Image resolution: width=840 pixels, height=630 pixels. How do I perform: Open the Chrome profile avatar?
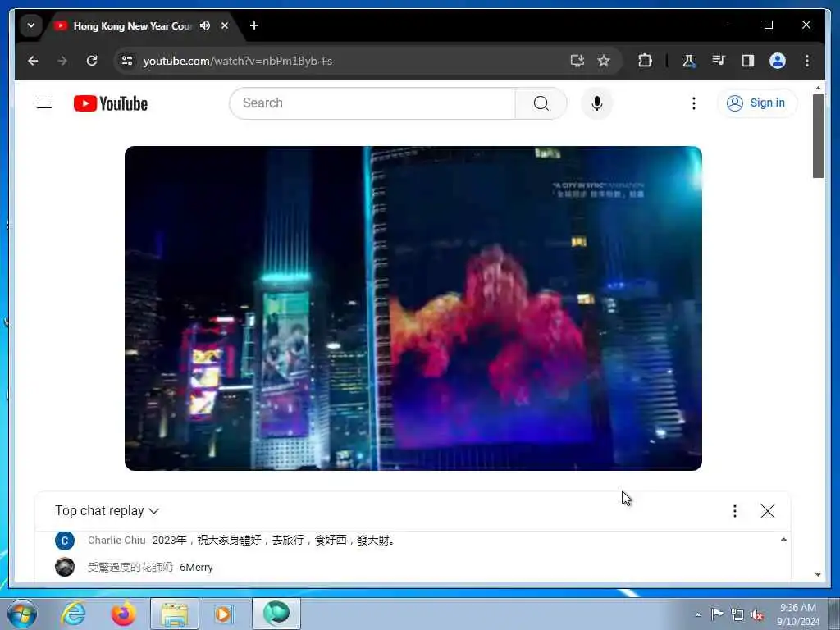tap(778, 61)
